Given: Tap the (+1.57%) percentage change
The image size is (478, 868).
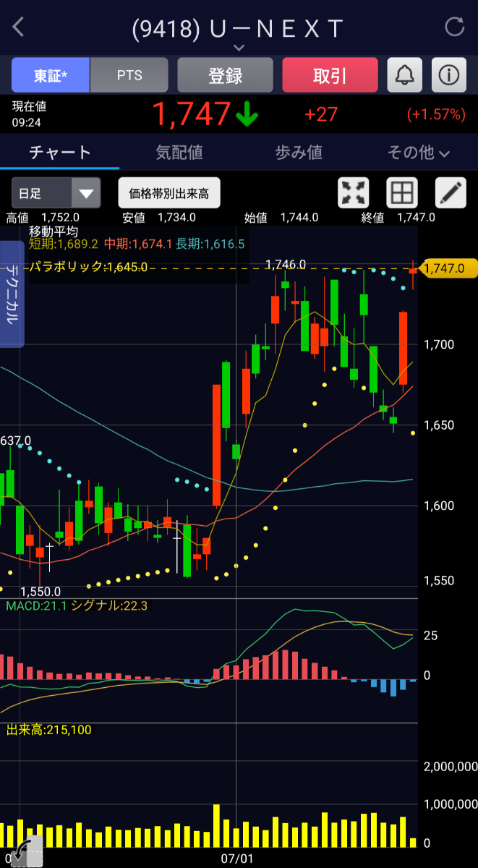Looking at the screenshot, I should [436, 114].
